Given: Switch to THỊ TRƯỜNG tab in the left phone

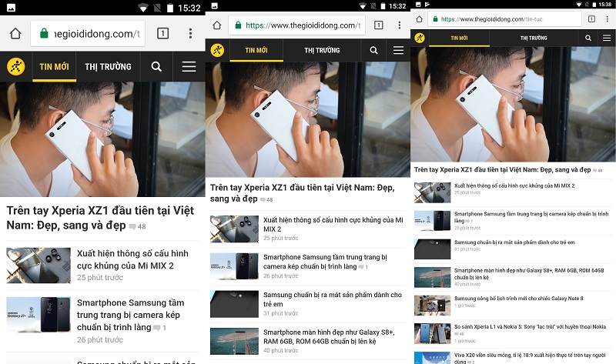Looking at the screenshot, I should tap(108, 67).
